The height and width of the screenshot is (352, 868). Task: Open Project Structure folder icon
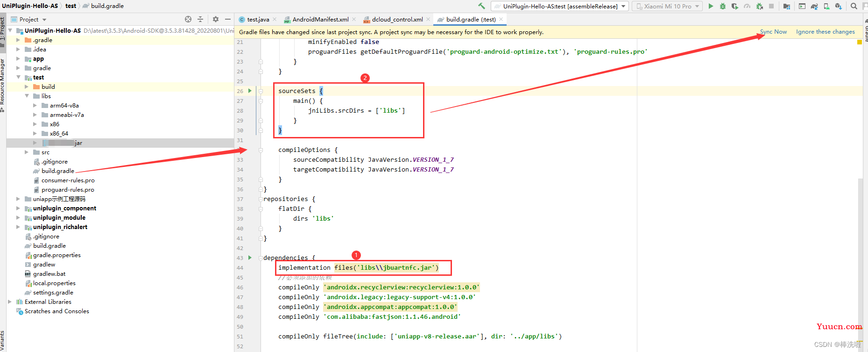(787, 6)
